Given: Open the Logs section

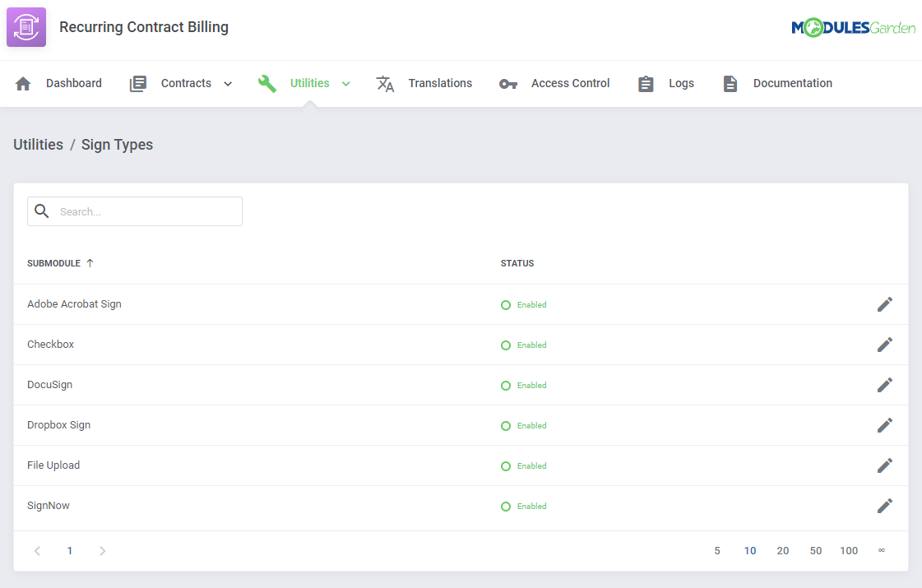Looking at the screenshot, I should click(681, 84).
